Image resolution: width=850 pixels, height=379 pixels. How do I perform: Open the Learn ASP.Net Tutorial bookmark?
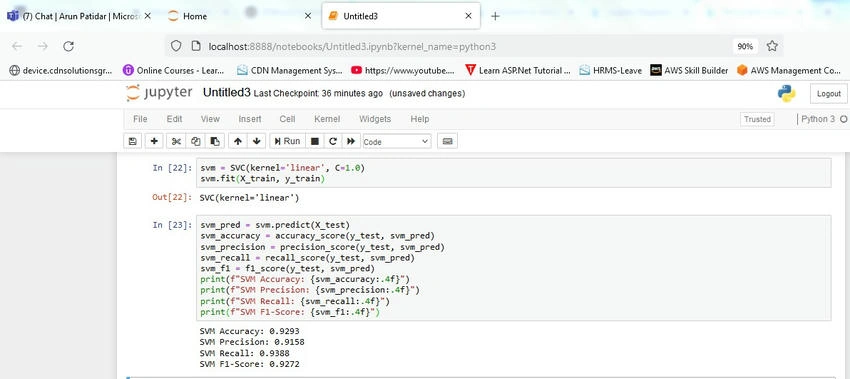518,70
